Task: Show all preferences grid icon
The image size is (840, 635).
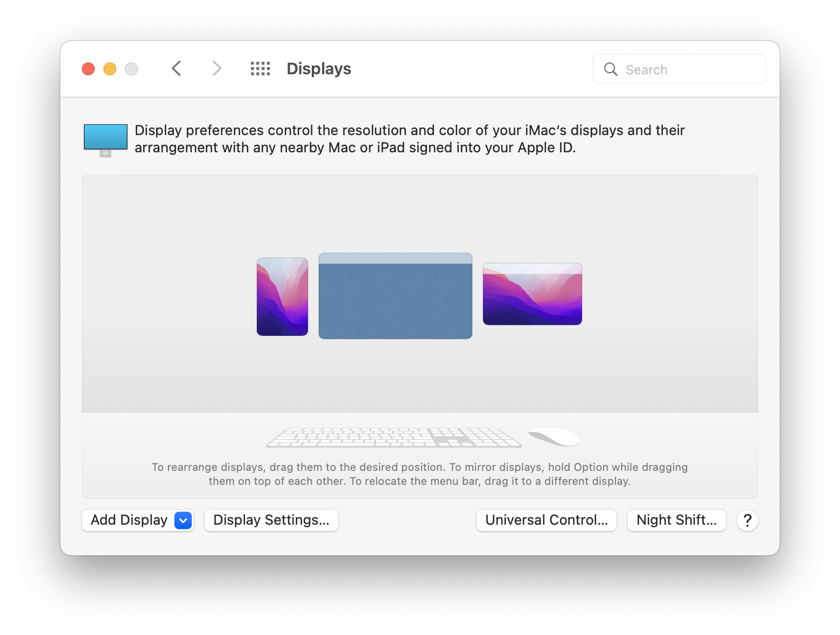Action: [260, 68]
